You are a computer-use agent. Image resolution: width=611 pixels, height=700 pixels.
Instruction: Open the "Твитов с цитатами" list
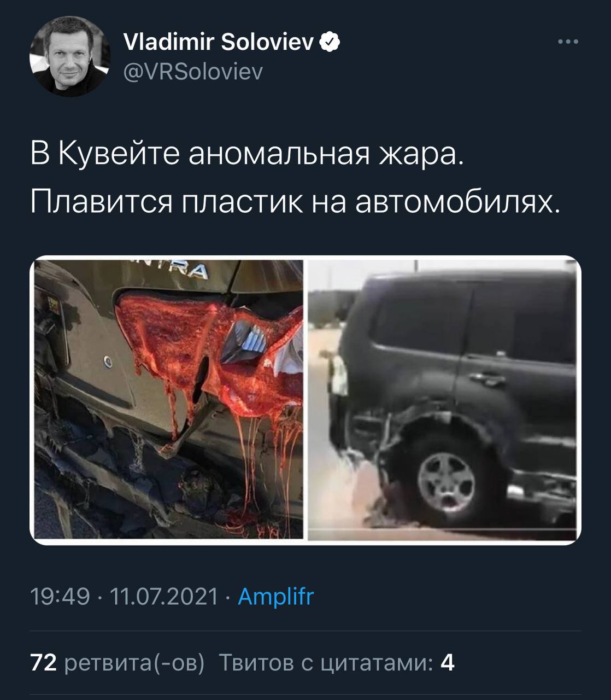[x=326, y=663]
